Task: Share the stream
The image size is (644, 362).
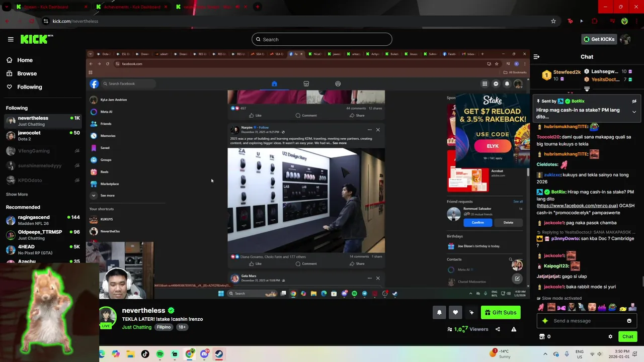Action: pyautogui.click(x=498, y=329)
